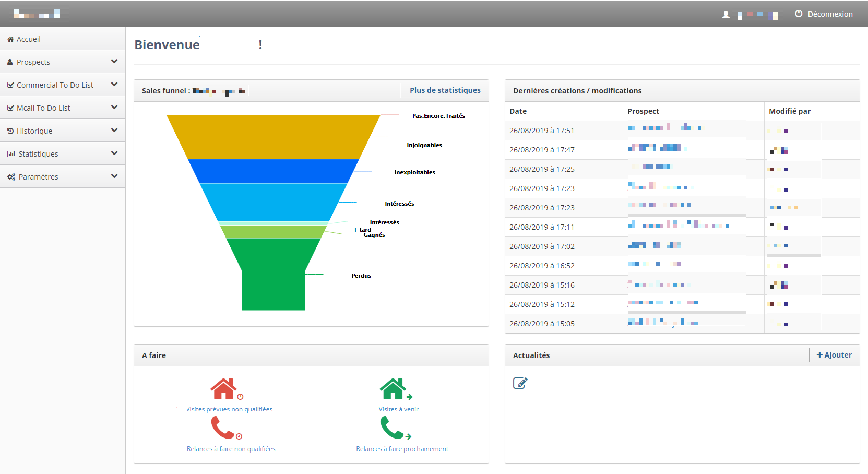Click the Ajouter button in Actualités
The image size is (868, 474).
coord(834,355)
